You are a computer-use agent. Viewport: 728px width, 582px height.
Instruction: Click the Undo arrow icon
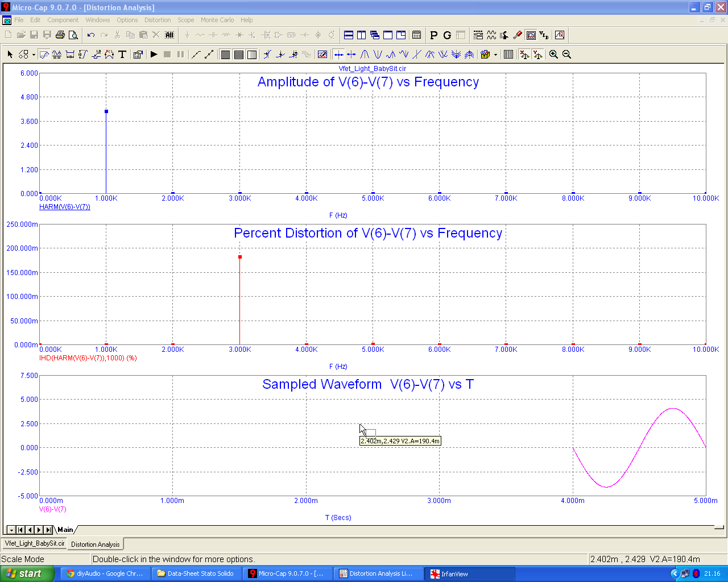point(91,35)
